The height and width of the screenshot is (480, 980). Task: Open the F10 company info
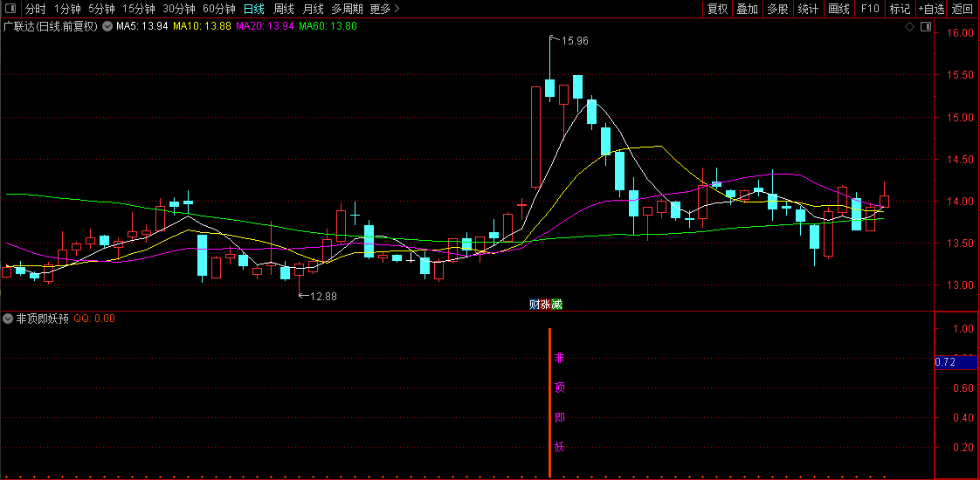click(x=870, y=9)
